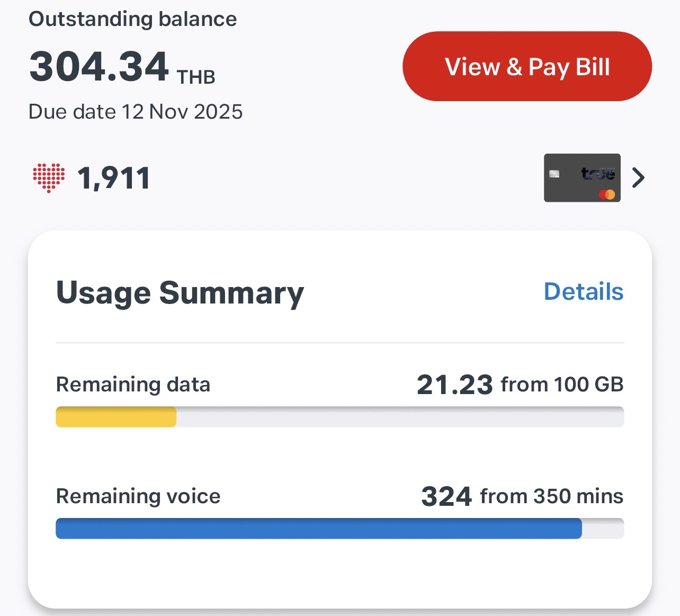Open Usage Summary Details link
Screen dimensions: 680x616
584,291
